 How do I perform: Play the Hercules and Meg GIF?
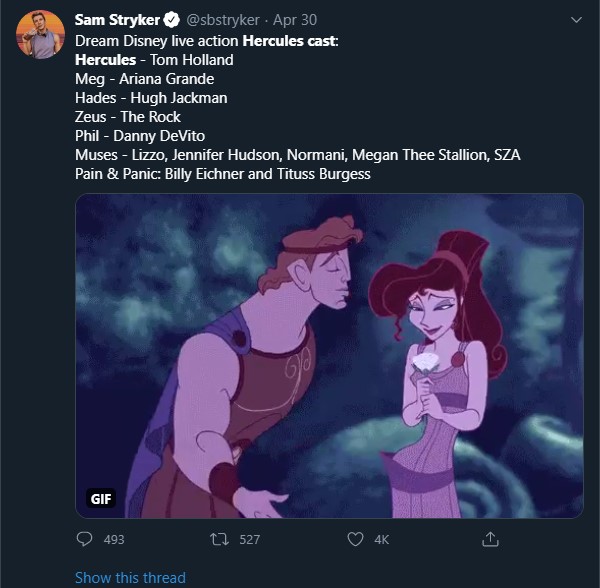[329, 355]
